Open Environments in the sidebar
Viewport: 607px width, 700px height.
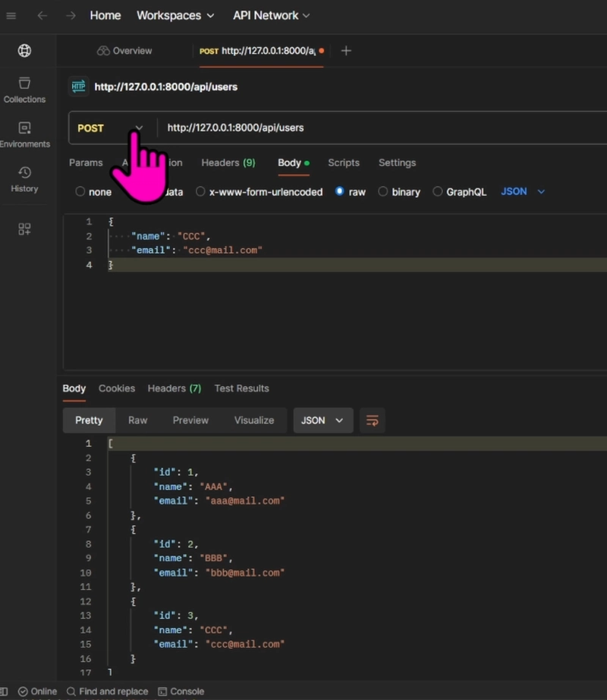pyautogui.click(x=24, y=135)
